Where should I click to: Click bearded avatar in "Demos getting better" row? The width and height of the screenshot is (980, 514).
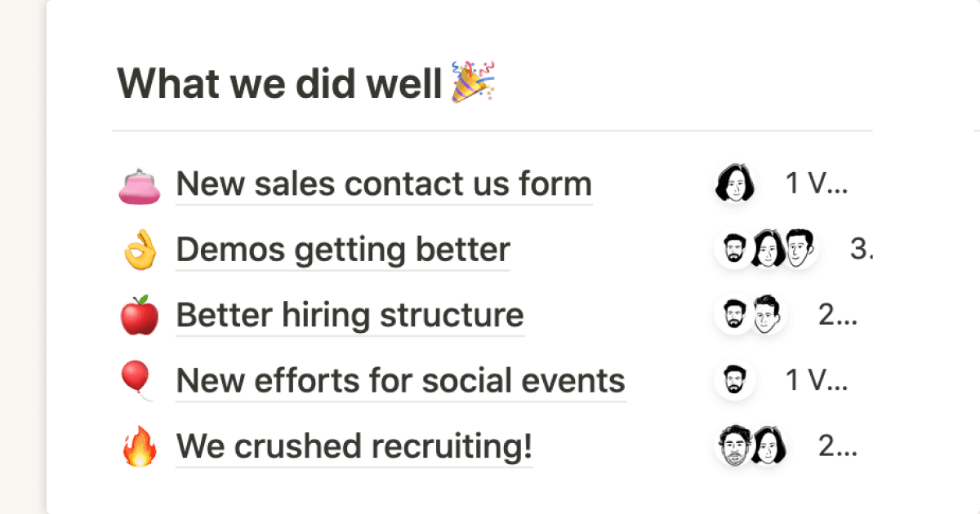(x=734, y=249)
